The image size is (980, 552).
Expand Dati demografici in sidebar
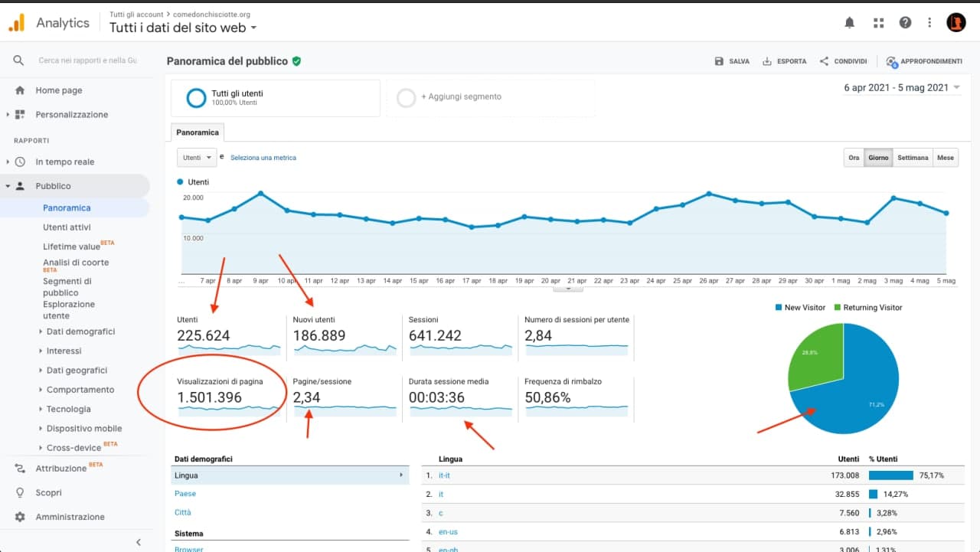(x=80, y=332)
